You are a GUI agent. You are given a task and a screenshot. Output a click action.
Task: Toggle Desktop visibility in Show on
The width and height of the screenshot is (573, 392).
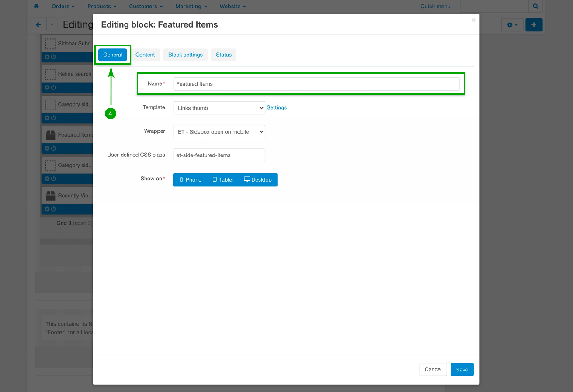258,180
